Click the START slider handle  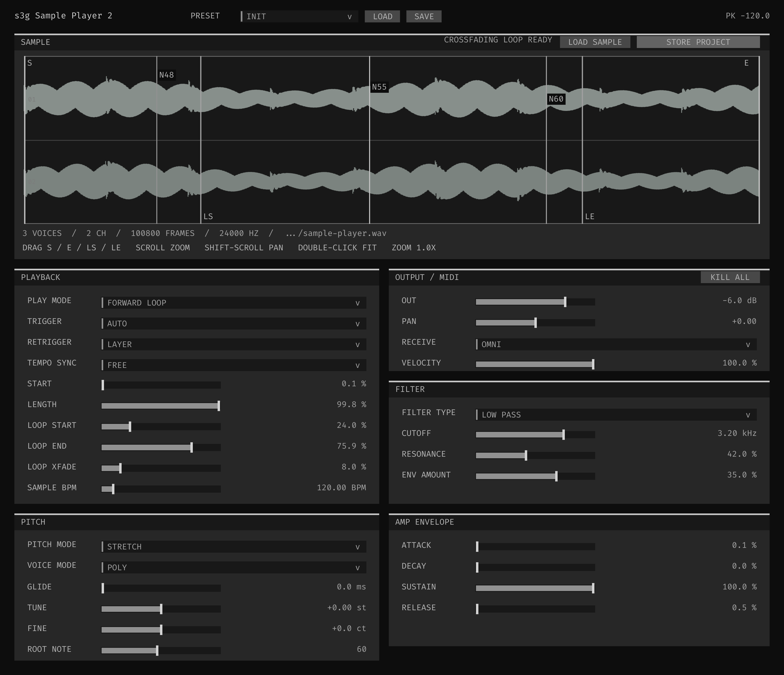click(103, 385)
